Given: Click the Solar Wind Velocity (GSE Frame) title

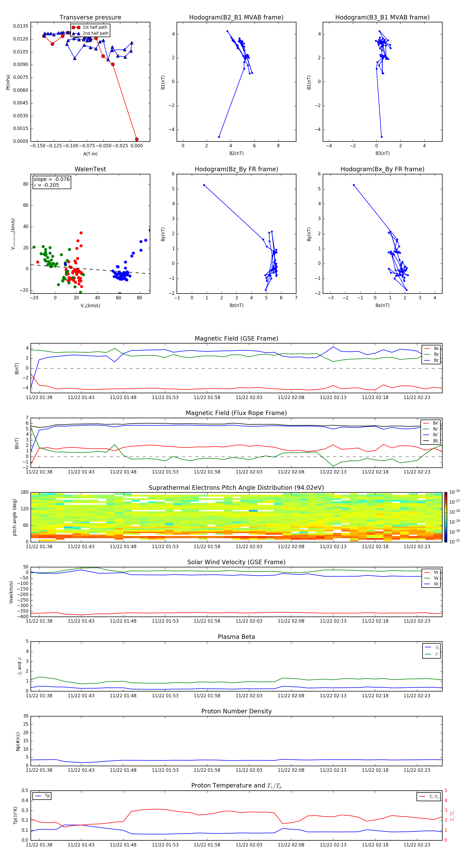Looking at the screenshot, I should pos(236,562).
